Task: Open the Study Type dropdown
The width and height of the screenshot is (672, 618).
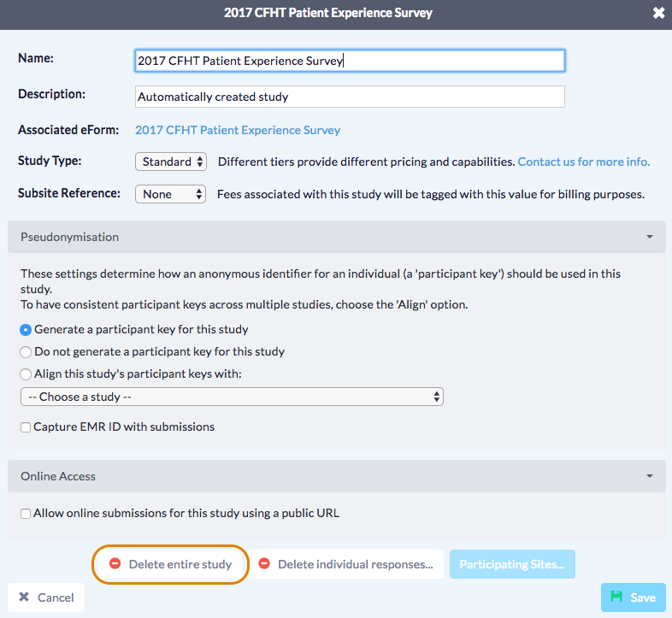Action: [170, 162]
